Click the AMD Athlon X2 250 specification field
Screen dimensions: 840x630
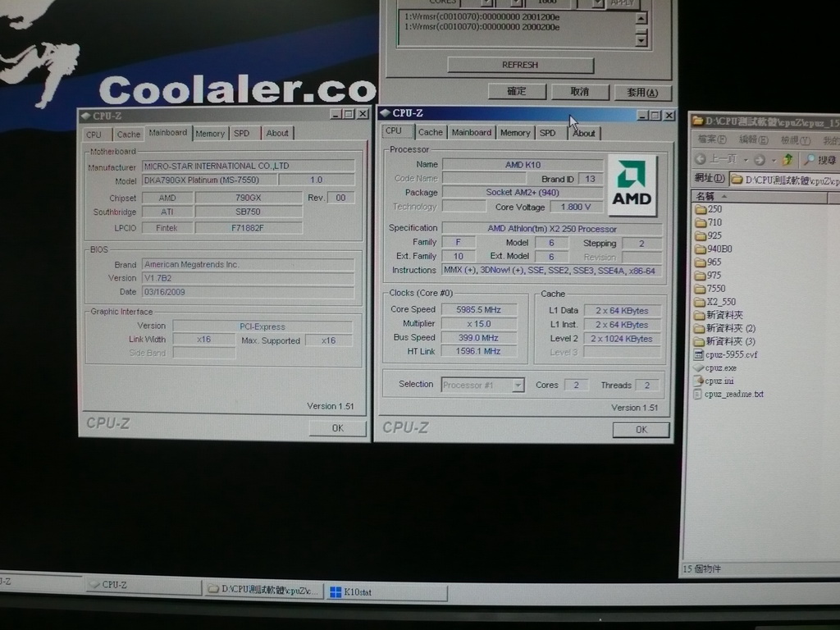[552, 229]
